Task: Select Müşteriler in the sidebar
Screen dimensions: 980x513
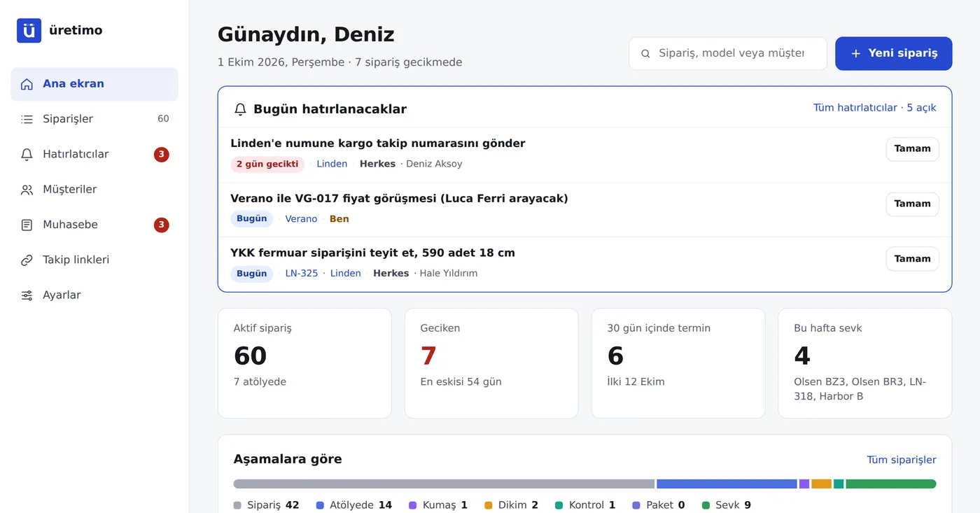Action: tap(94, 190)
